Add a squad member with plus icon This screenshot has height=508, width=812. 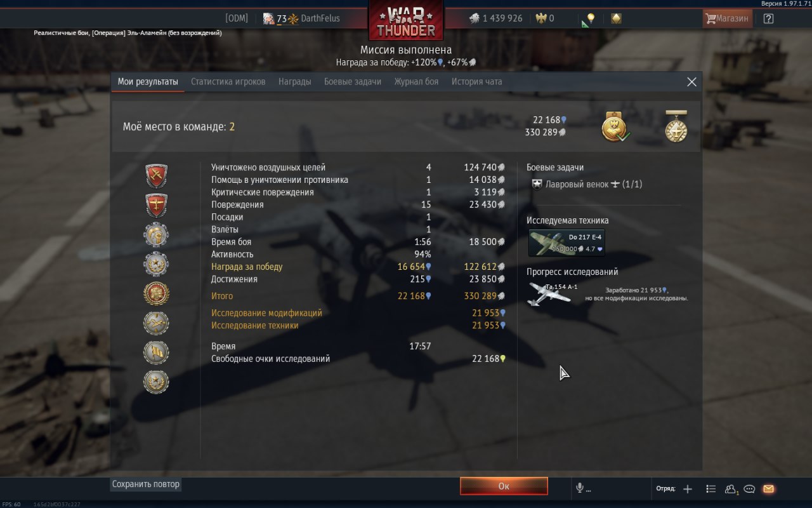click(688, 489)
